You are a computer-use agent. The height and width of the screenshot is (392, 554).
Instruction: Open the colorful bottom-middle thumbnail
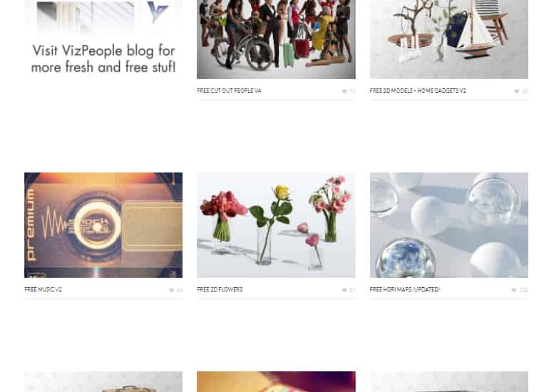click(x=276, y=382)
